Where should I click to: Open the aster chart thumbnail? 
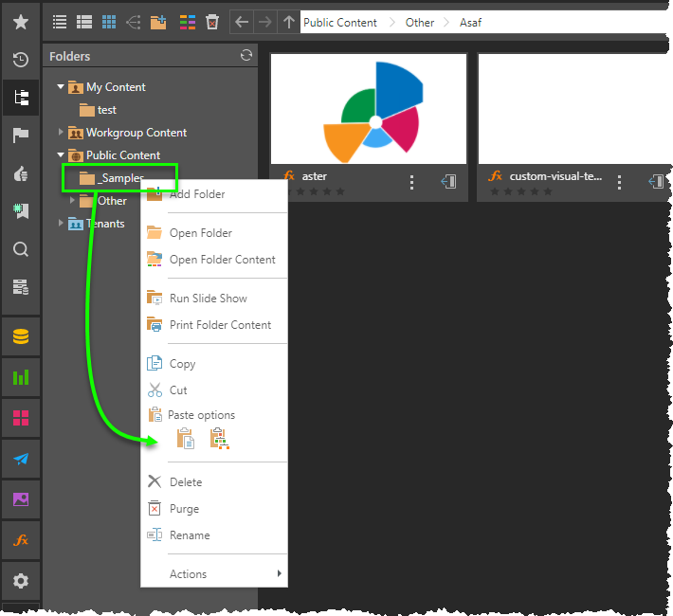(368, 108)
